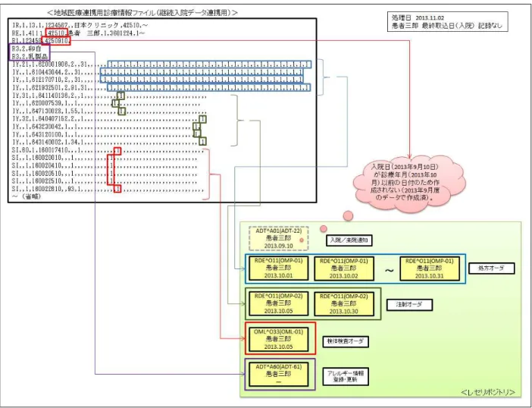Viewport: 532px width, 408px height.
Task: Select RDE^O11(OMP-01) box dated 2013.10.02
Action: point(344,268)
